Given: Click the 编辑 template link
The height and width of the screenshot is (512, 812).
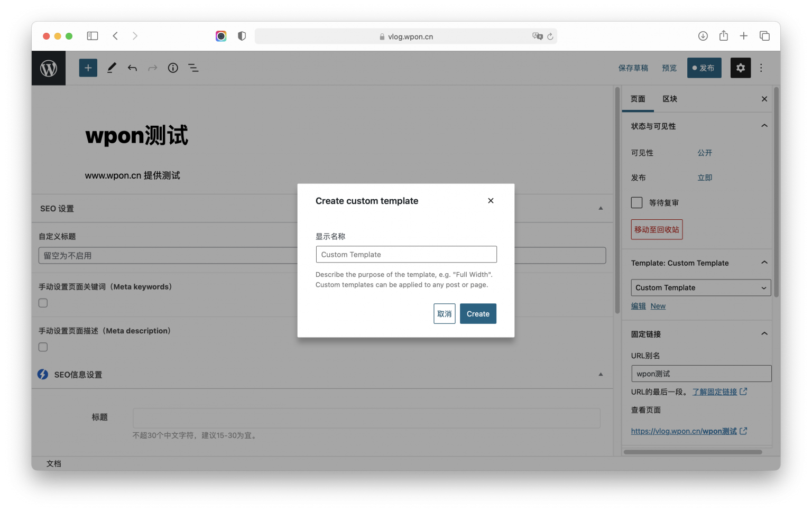Looking at the screenshot, I should pyautogui.click(x=639, y=306).
